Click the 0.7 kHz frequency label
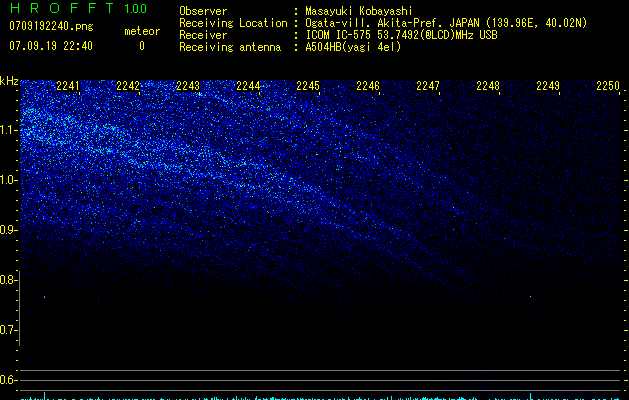 click(9, 330)
